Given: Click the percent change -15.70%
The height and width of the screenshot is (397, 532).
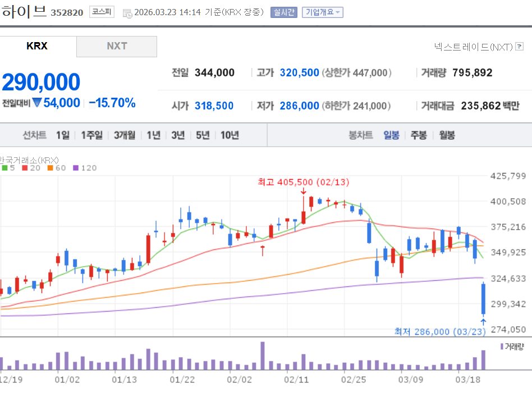Looking at the screenshot, I should (x=112, y=103).
